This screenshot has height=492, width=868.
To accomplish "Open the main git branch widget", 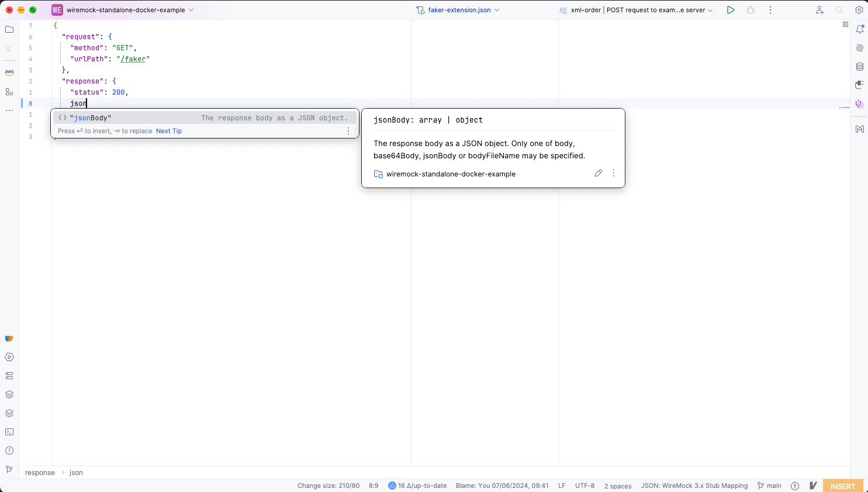I will click(x=769, y=486).
